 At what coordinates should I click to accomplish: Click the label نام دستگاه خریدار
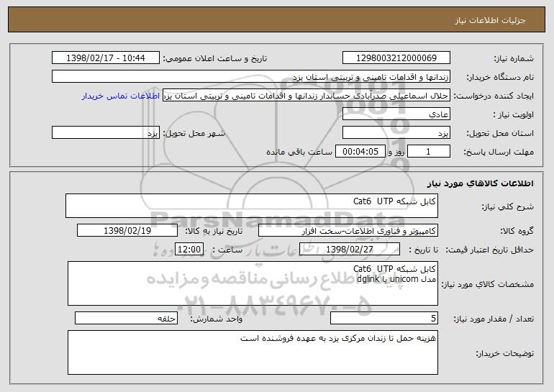pyautogui.click(x=501, y=77)
